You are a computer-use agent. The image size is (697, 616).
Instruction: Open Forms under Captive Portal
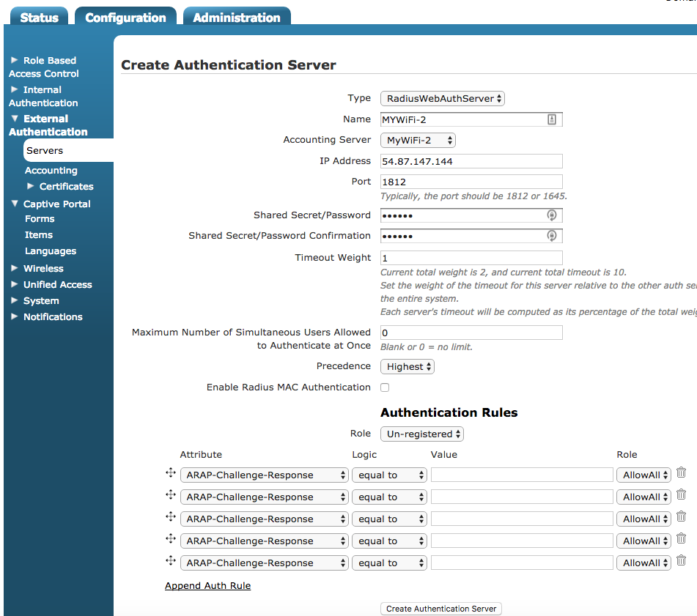pyautogui.click(x=40, y=219)
